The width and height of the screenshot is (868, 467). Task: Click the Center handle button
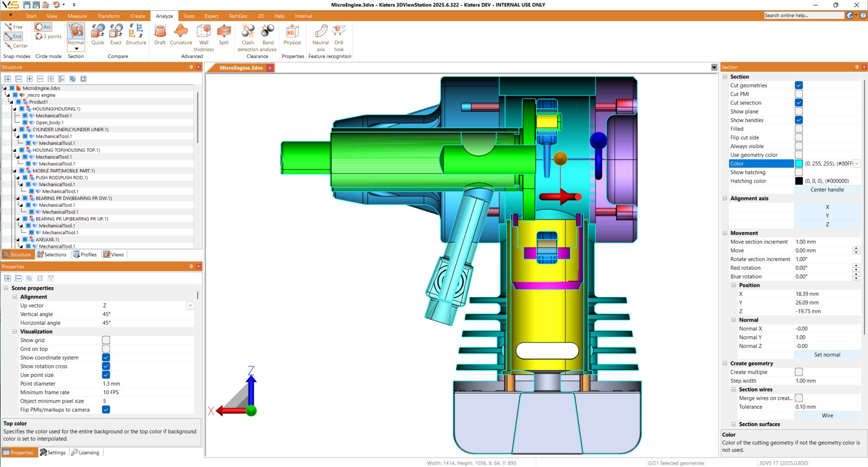pyautogui.click(x=827, y=190)
